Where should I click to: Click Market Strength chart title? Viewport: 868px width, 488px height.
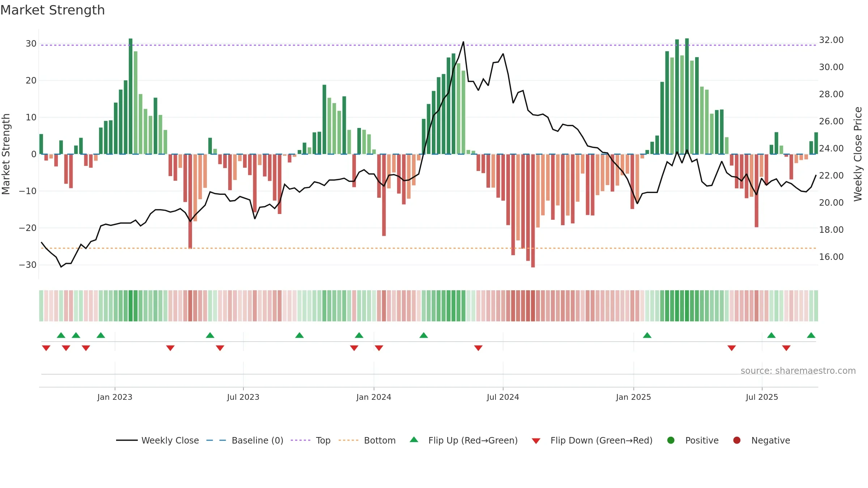click(52, 10)
